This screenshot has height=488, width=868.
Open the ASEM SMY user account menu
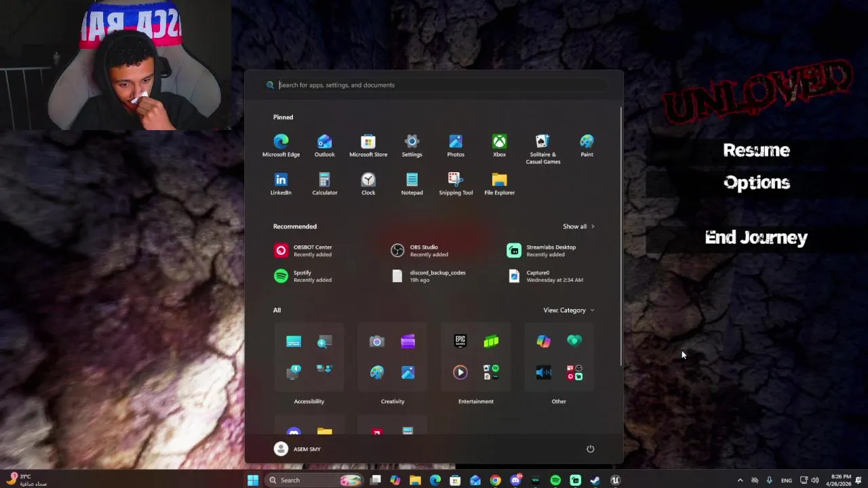pos(297,449)
